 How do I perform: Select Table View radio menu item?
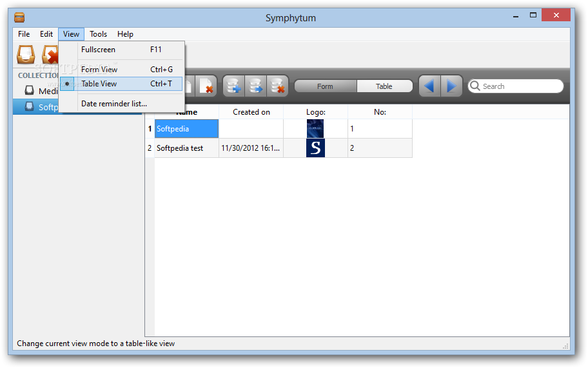(x=121, y=84)
